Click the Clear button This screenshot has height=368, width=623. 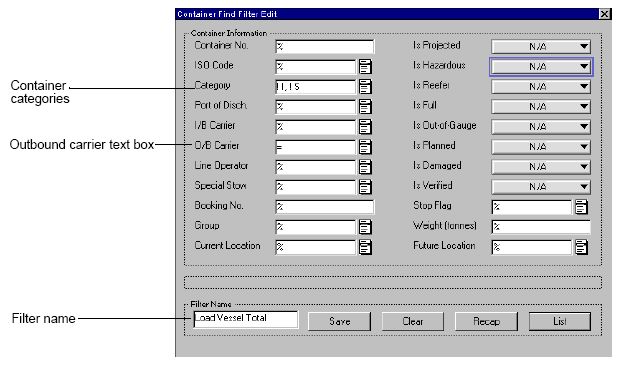pos(412,321)
